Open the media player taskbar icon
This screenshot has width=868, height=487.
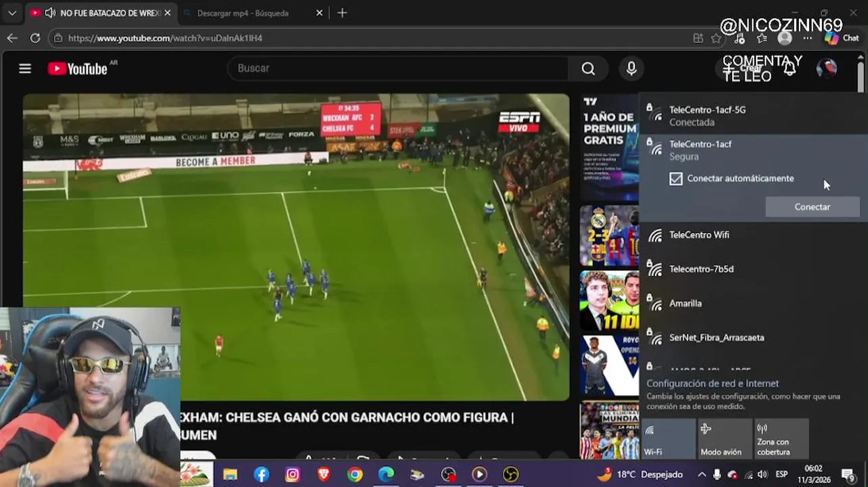pyautogui.click(x=479, y=475)
